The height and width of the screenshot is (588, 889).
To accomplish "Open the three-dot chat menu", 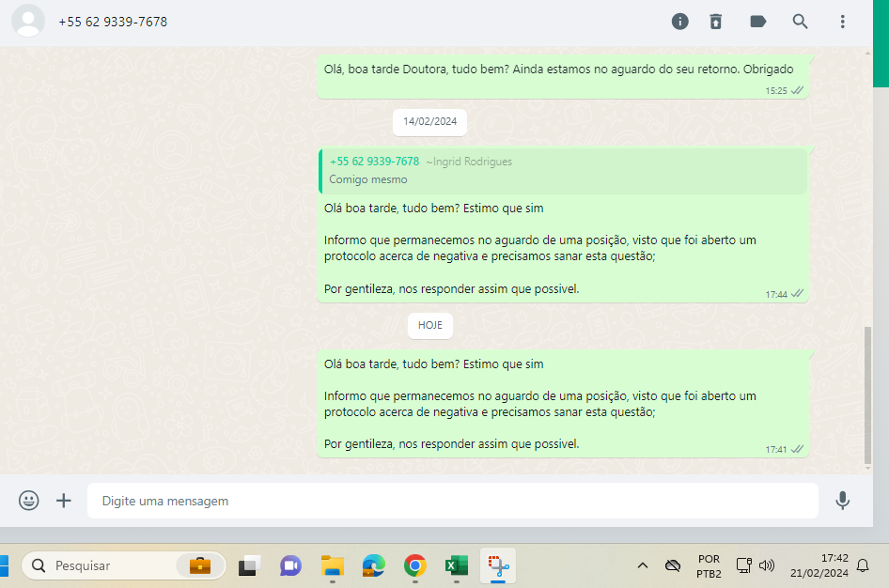I will (842, 22).
